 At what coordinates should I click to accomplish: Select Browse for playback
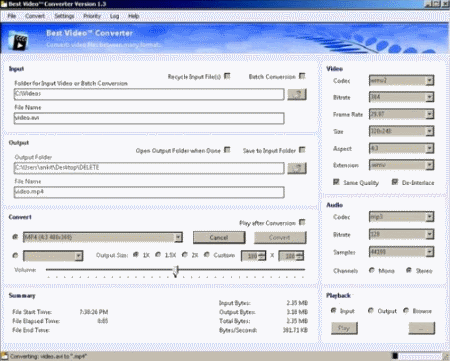406,310
